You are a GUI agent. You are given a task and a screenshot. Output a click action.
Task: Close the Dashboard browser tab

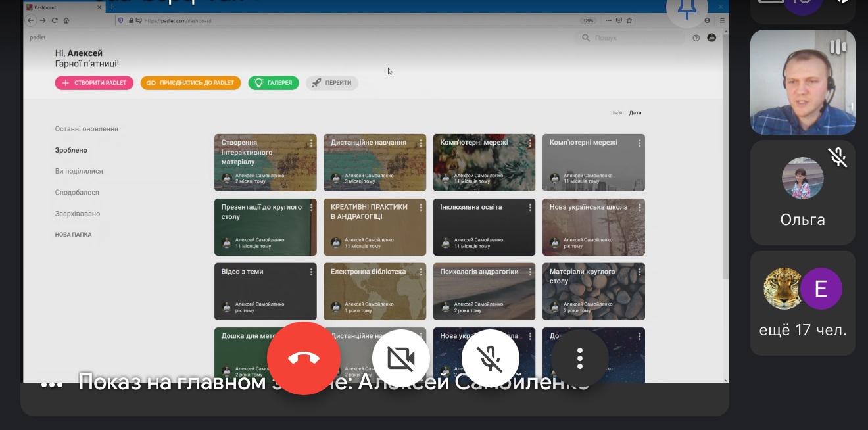pos(100,7)
